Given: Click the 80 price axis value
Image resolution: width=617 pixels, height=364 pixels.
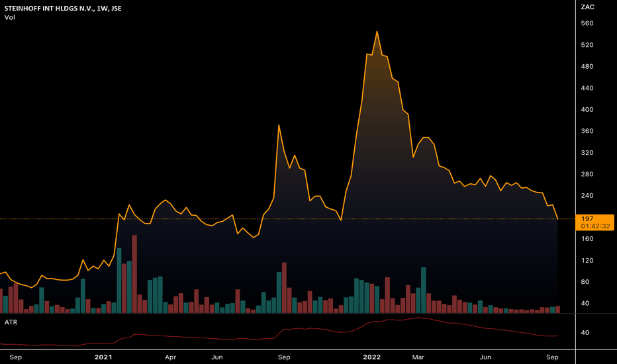Looking at the screenshot, I should click(585, 282).
